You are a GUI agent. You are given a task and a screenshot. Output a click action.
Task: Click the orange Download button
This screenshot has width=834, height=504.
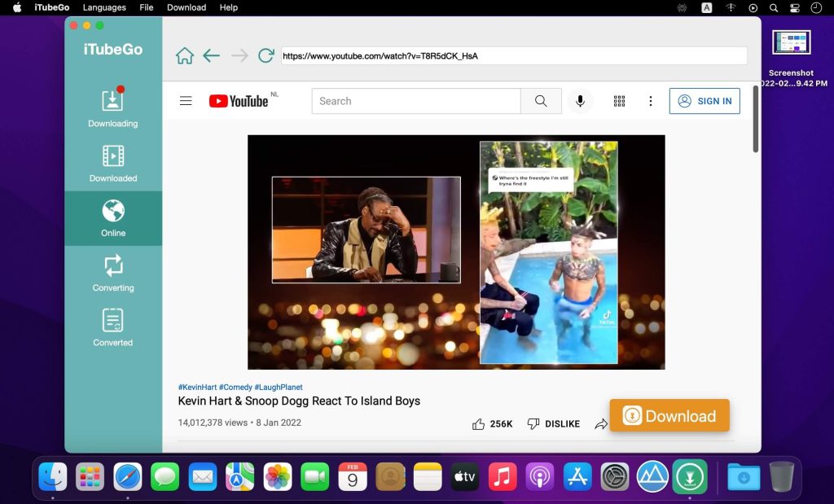pos(669,415)
